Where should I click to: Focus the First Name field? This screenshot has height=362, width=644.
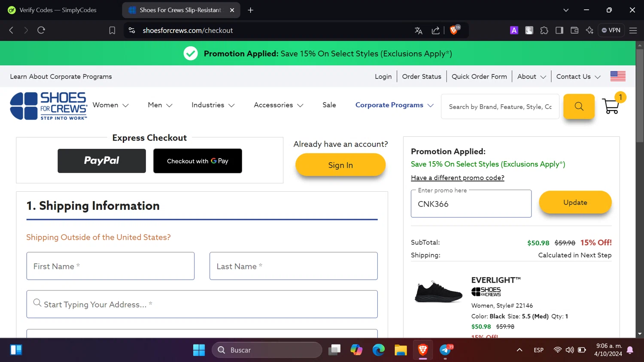110,266
